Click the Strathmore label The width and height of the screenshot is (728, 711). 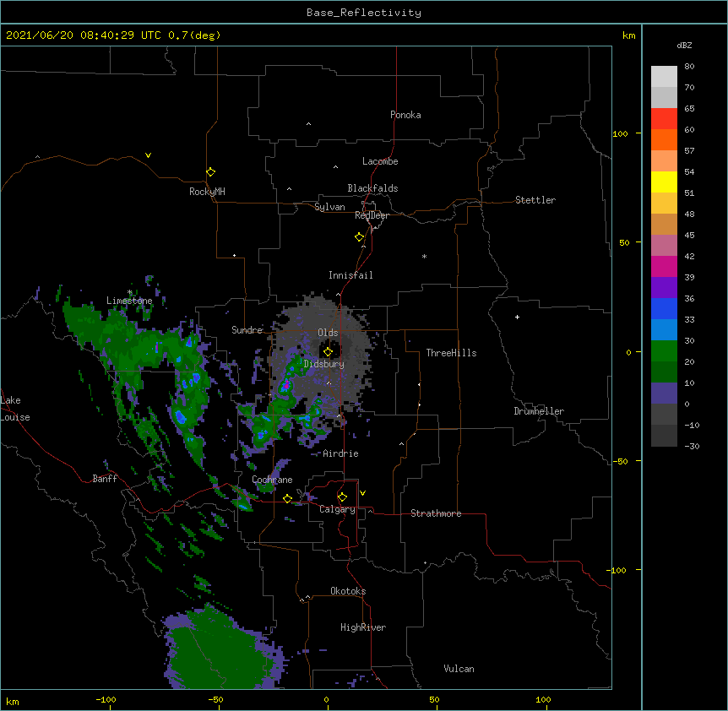click(436, 513)
